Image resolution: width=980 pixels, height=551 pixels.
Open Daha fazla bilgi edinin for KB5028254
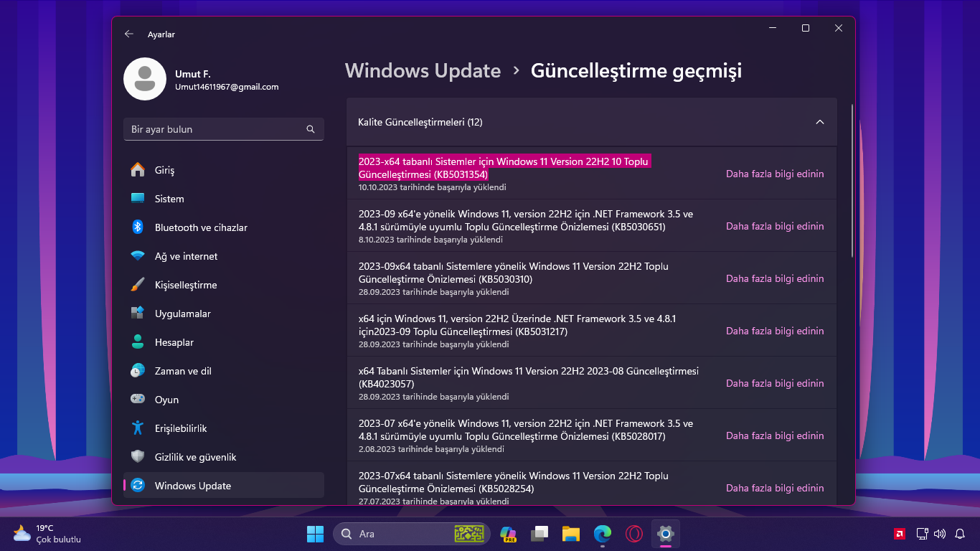coord(775,488)
